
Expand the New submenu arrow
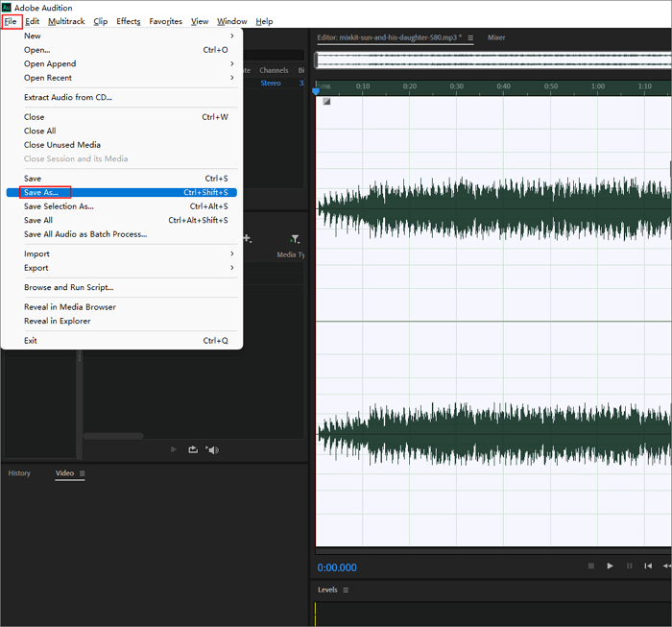tap(232, 36)
